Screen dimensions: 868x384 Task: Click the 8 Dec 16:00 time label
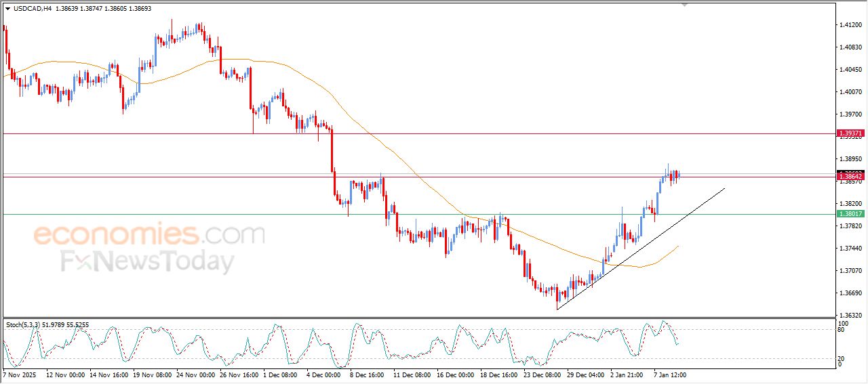[366, 375]
